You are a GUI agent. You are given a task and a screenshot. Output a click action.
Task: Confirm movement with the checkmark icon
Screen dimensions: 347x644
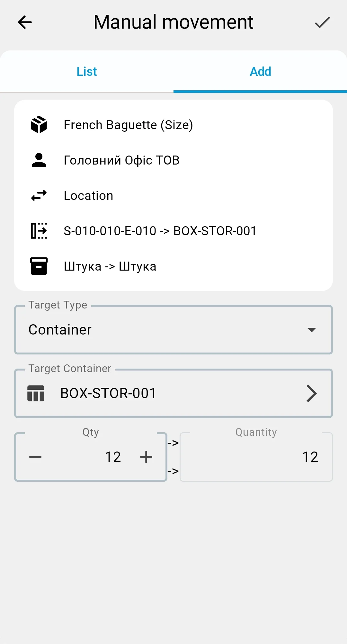322,22
